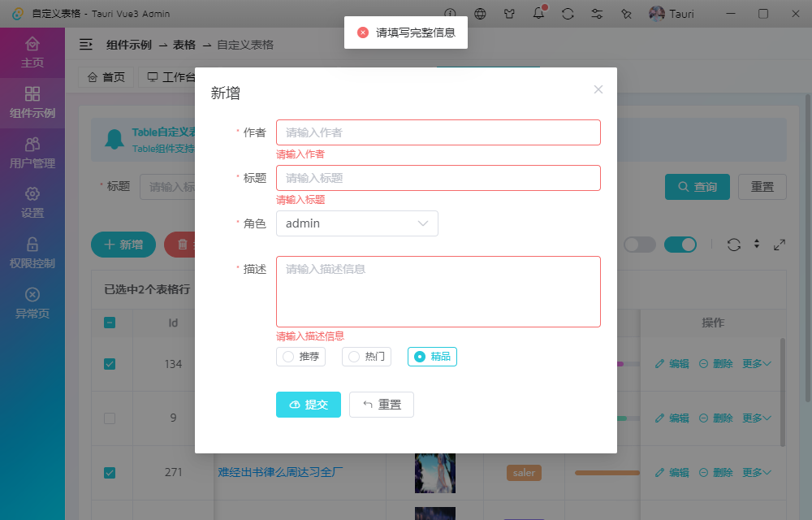Click the 重置 button in the dialog
The image size is (812, 520).
[x=381, y=404]
